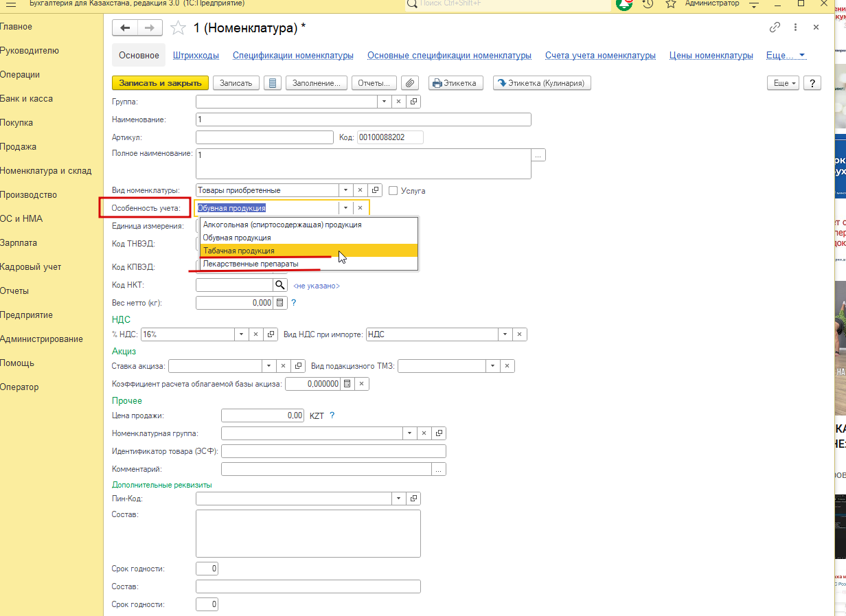Open the calculator for Коэффициент расчета
The height and width of the screenshot is (616, 846).
coord(347,384)
